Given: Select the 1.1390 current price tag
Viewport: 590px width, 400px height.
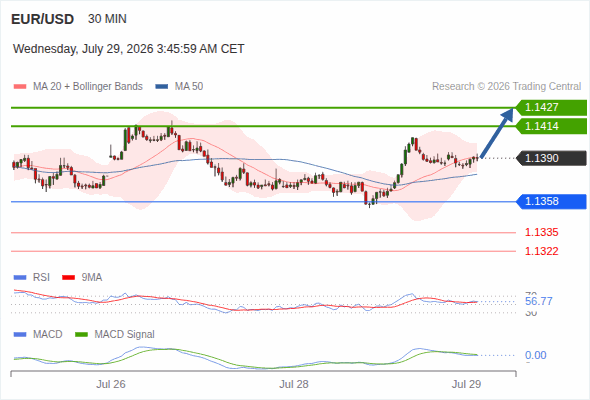Looking at the screenshot, I should [x=551, y=158].
